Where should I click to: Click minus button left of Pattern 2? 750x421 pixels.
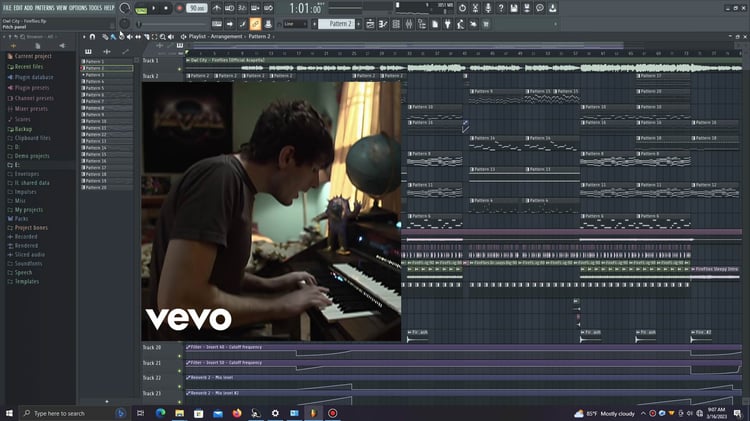click(314, 24)
